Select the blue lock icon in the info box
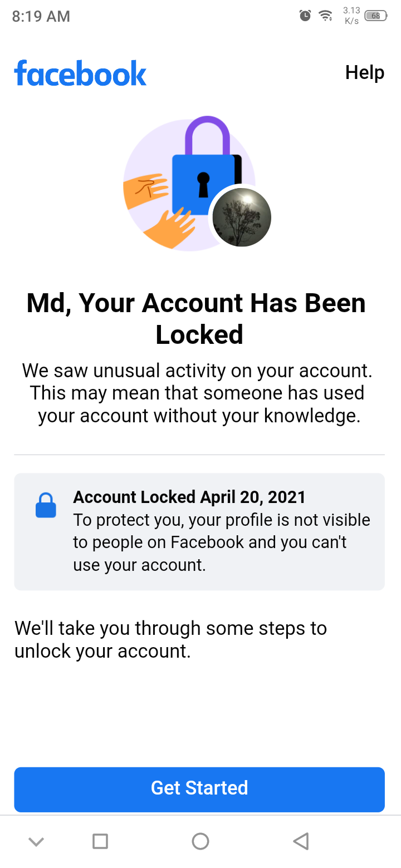The width and height of the screenshot is (401, 868). pos(45,505)
